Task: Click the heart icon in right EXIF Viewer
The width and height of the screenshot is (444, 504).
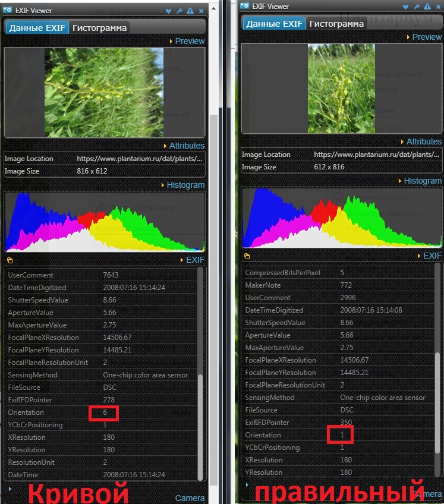Action: pyautogui.click(x=406, y=7)
